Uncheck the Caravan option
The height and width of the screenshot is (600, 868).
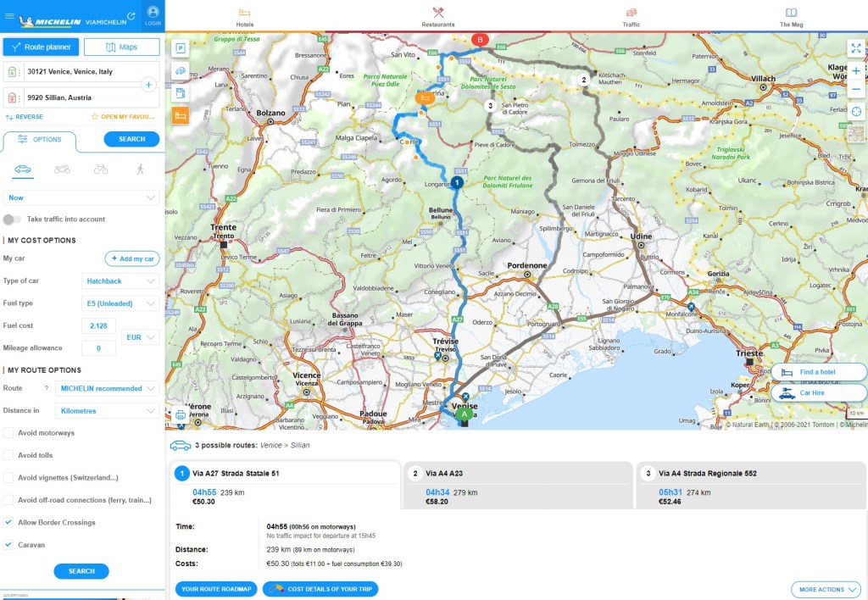click(x=8, y=545)
